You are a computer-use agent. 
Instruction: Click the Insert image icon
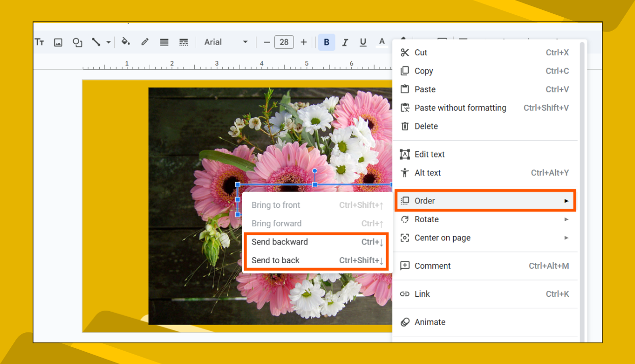pos(58,42)
